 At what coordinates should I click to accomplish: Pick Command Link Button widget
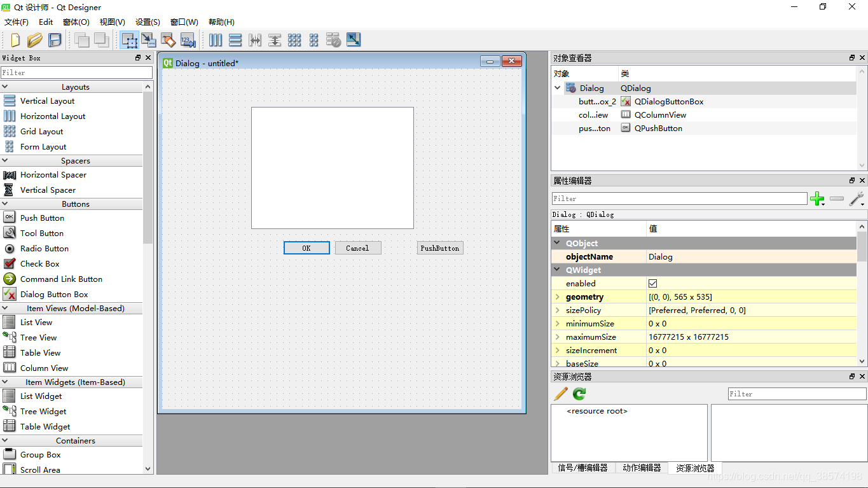coord(61,279)
